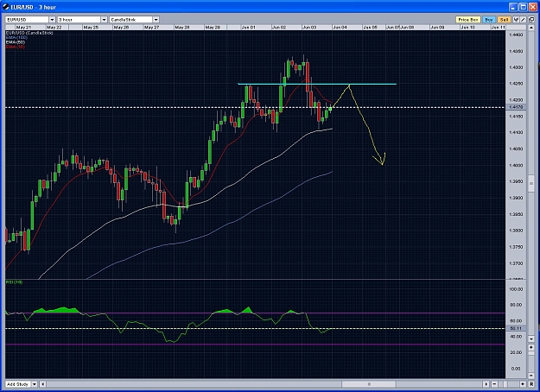
Task: Click the RSI pane vertical zoom slider
Action: click(531, 353)
